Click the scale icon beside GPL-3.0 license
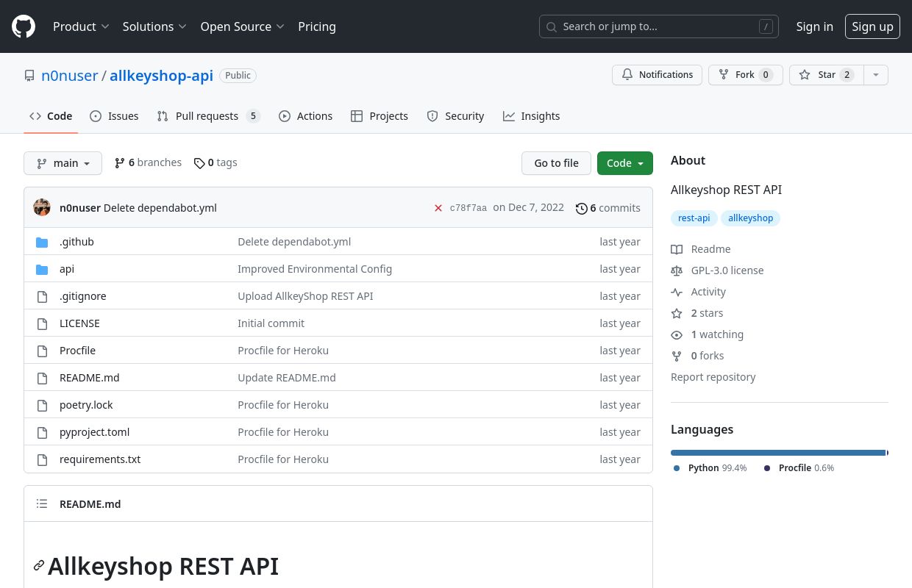912x588 pixels. 677,270
